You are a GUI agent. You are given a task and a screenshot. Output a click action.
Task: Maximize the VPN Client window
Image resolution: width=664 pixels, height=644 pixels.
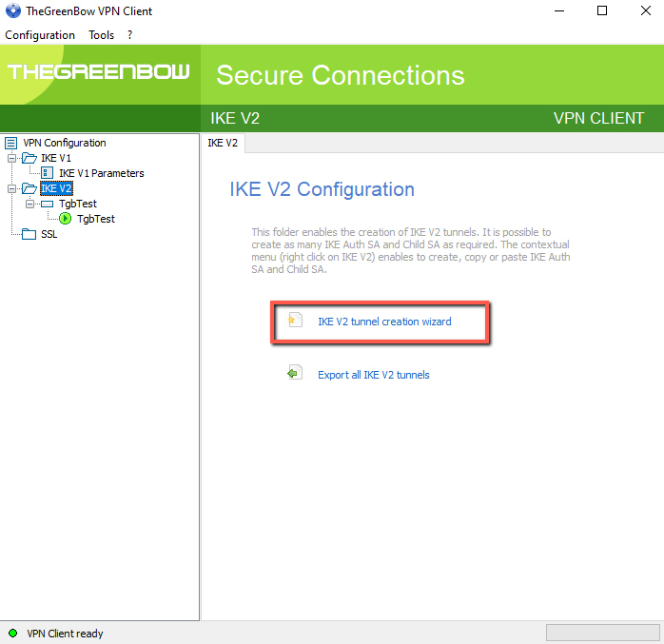602,11
